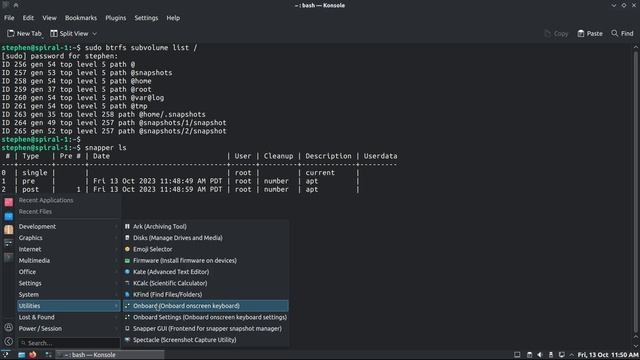Open Konsole Edit menu
Image resolution: width=640 pixels, height=360 pixels.
[x=28, y=18]
